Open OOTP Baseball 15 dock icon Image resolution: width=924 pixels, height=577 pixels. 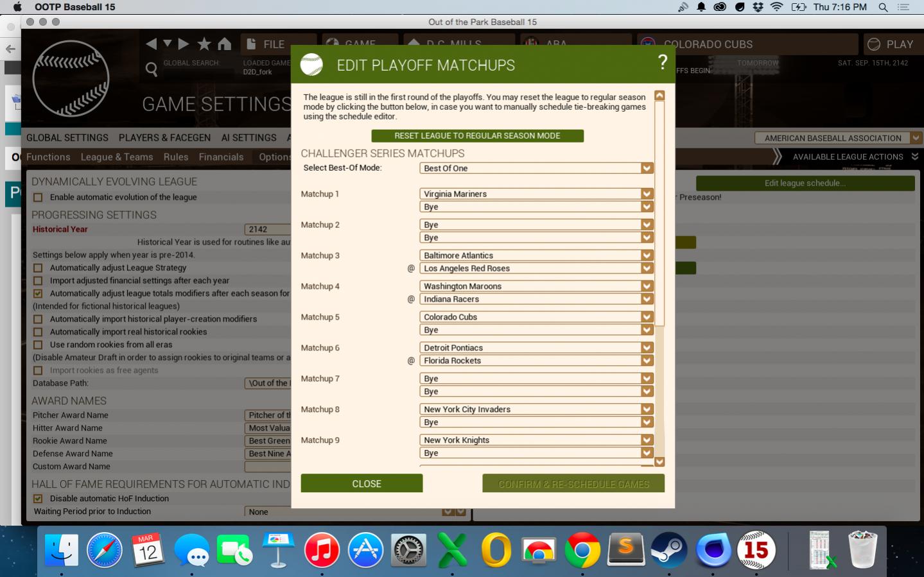[756, 550]
